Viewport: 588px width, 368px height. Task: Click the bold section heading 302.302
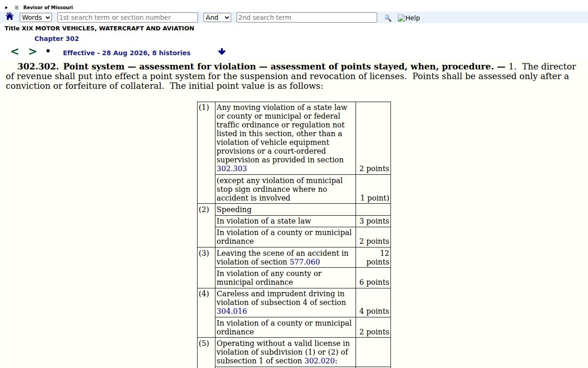(261, 66)
